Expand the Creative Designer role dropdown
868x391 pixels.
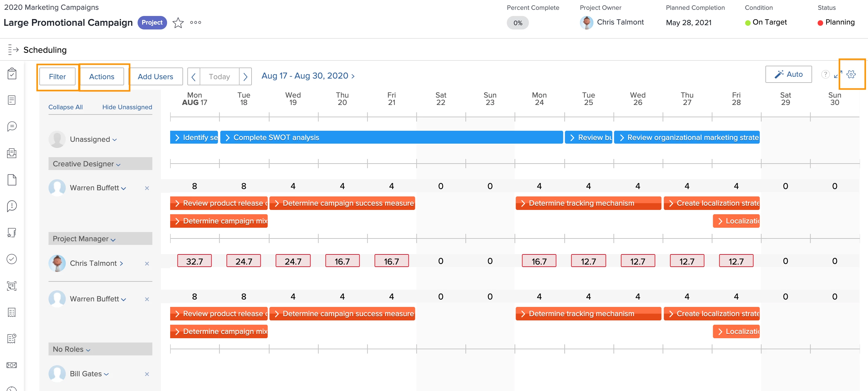pyautogui.click(x=118, y=164)
